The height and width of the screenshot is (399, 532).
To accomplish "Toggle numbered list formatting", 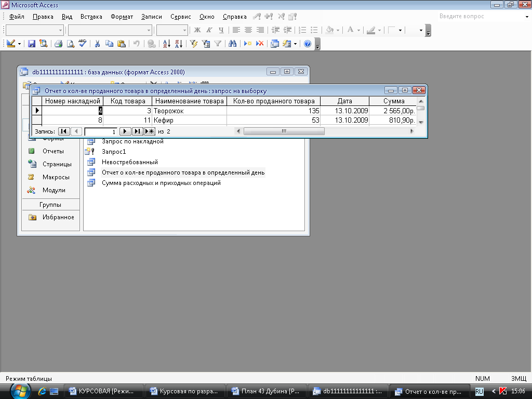I will (x=302, y=30).
